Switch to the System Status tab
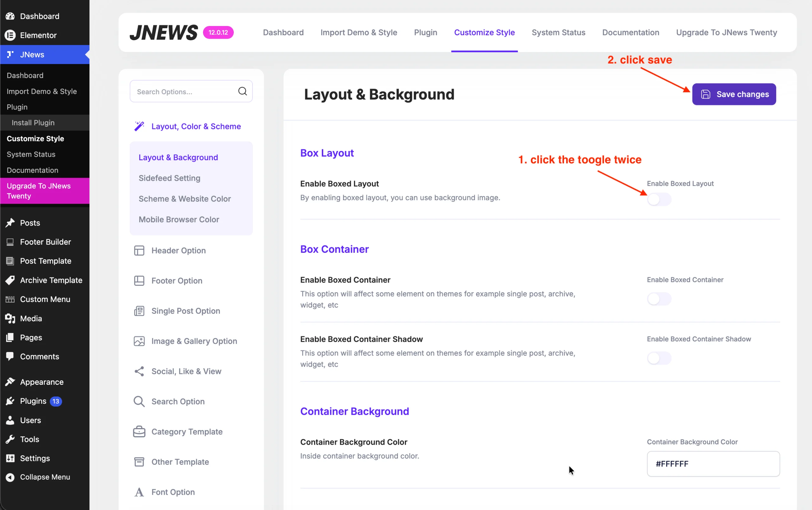This screenshot has width=812, height=510. 559,32
